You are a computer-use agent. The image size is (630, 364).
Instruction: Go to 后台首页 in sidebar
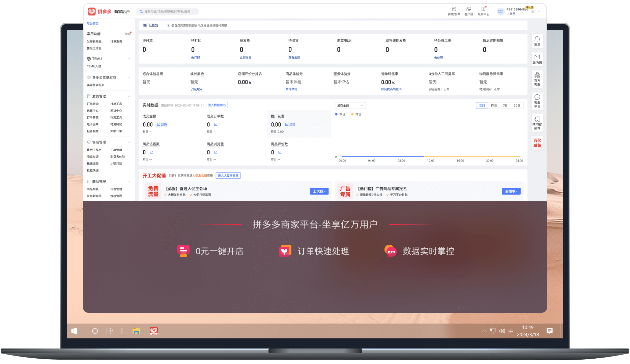point(93,24)
